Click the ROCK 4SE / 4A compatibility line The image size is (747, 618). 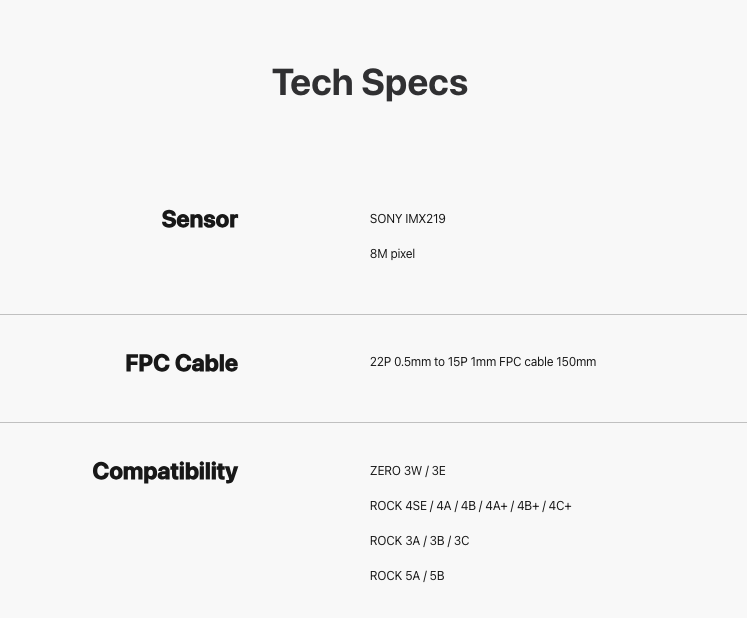pos(470,506)
